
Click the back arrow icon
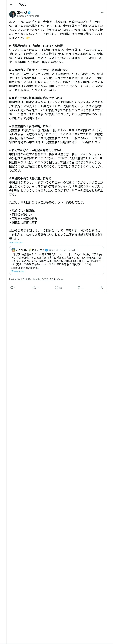point(11,5)
